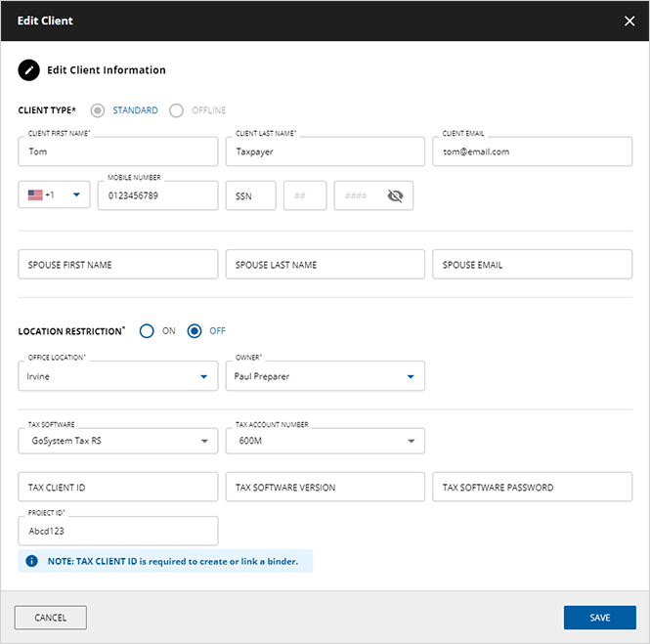The image size is (650, 644).
Task: Click the US flag icon
Action: (35, 195)
